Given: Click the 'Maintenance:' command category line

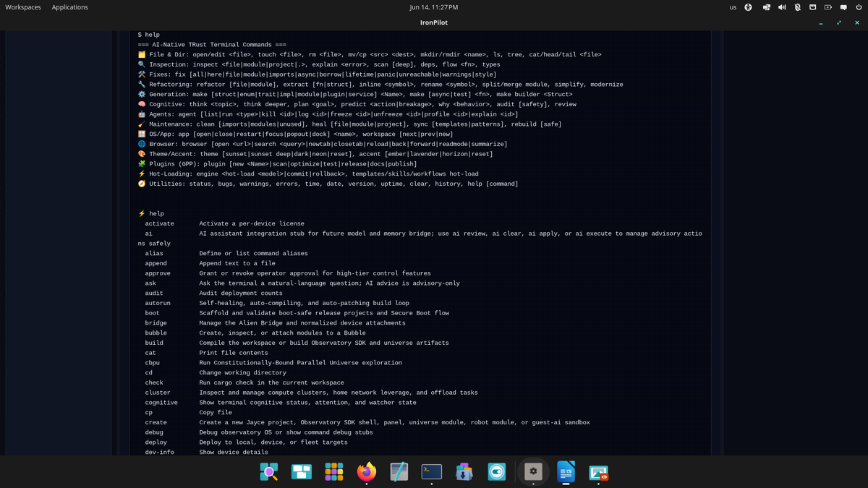Looking at the screenshot, I should click(349, 124).
